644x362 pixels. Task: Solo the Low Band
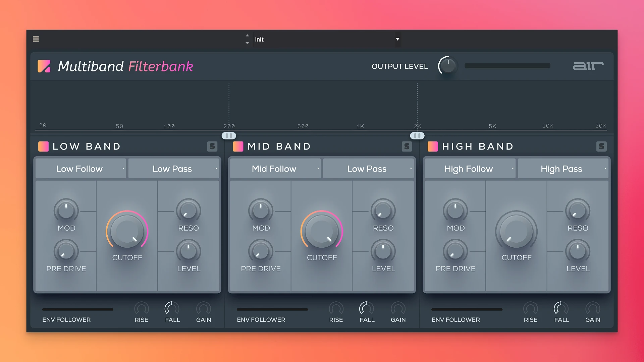pyautogui.click(x=212, y=146)
